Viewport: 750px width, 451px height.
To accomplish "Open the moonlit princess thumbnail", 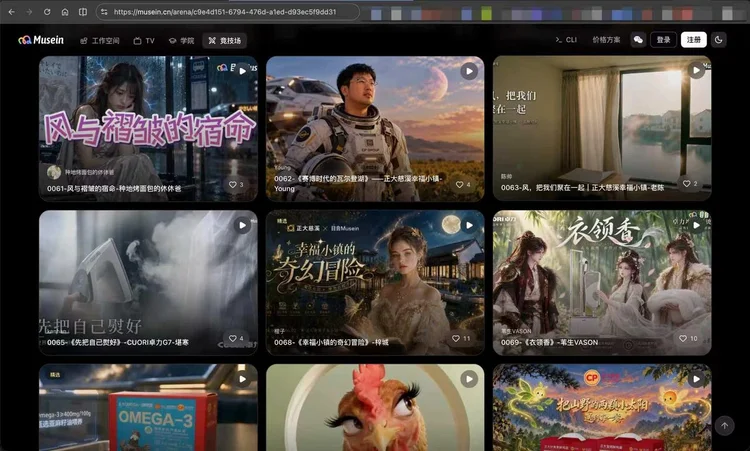I will 375,283.
